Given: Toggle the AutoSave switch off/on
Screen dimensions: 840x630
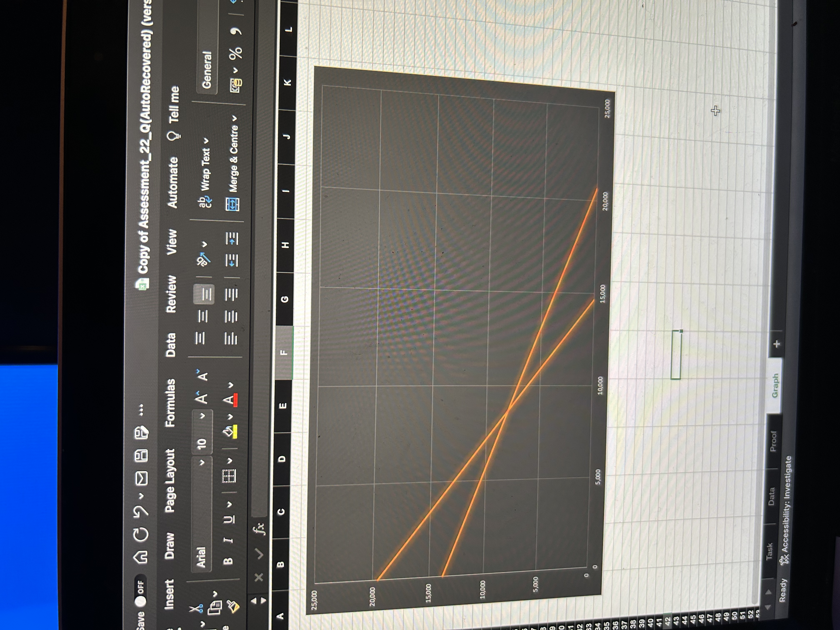Looking at the screenshot, I should point(140,591).
